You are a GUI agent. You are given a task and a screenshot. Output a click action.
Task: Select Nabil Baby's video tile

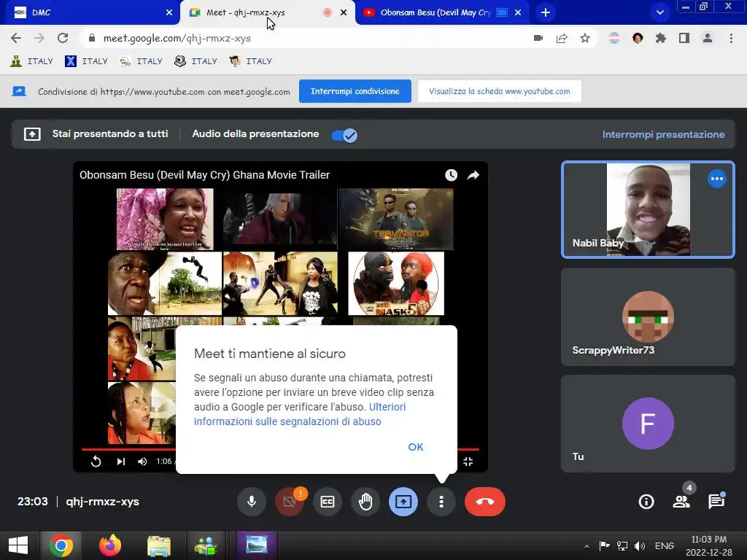pos(648,210)
